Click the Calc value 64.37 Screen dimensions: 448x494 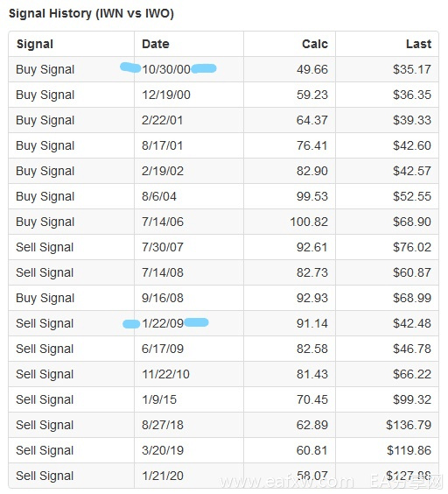pos(312,120)
